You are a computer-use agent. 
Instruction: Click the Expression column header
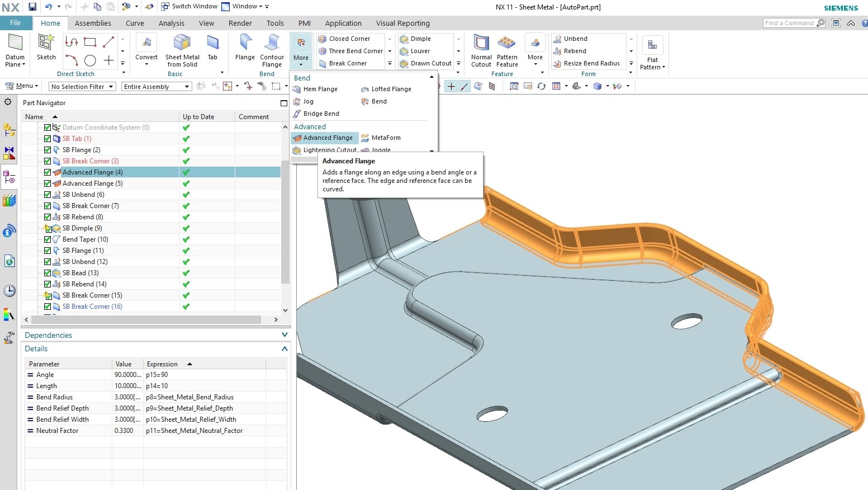[x=204, y=364]
